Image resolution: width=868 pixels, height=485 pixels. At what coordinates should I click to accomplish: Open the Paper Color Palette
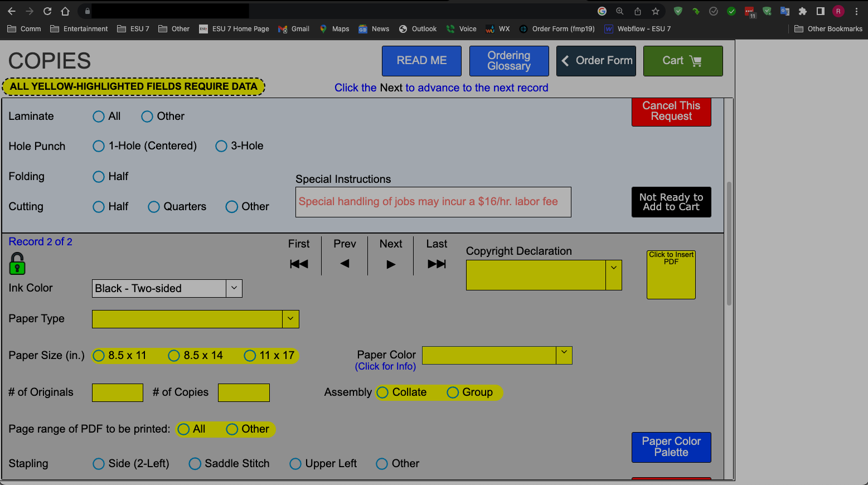[x=671, y=447]
